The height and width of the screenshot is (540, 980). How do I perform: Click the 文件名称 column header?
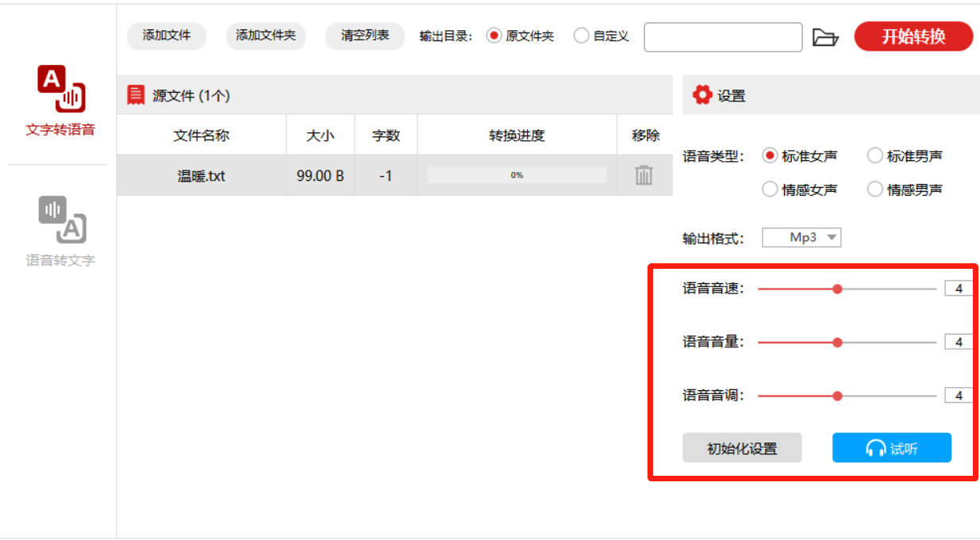pos(202,136)
